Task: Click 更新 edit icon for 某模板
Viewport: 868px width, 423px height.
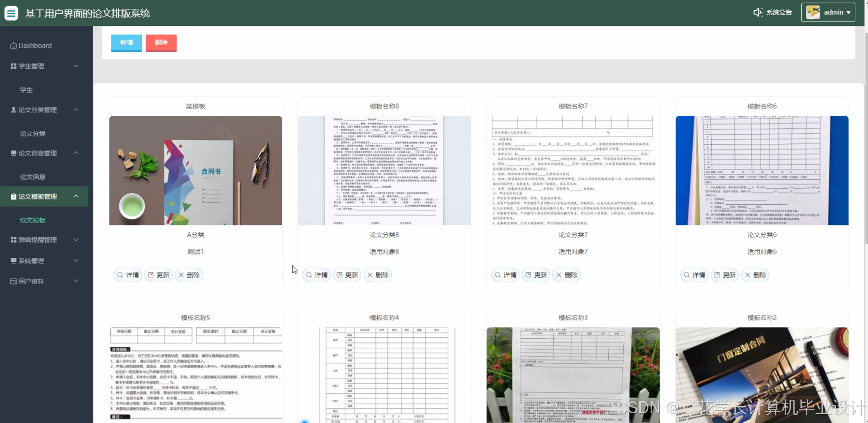Action: tap(151, 275)
